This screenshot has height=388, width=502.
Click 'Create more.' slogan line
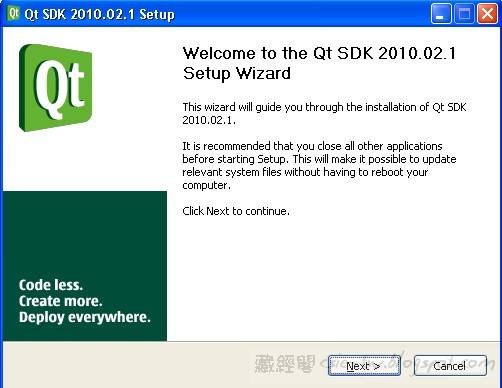pos(60,301)
